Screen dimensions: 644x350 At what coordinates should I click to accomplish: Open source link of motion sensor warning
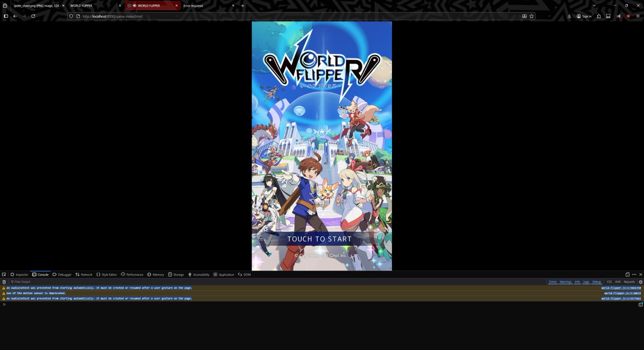coord(623,293)
